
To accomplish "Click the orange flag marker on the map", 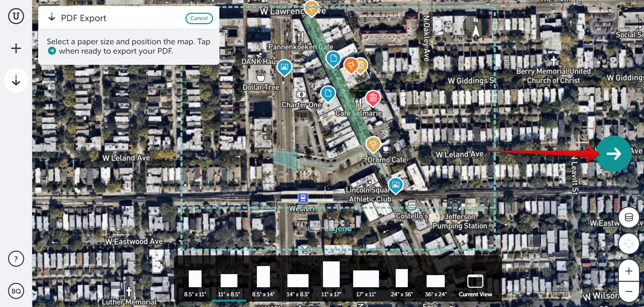I will [351, 65].
